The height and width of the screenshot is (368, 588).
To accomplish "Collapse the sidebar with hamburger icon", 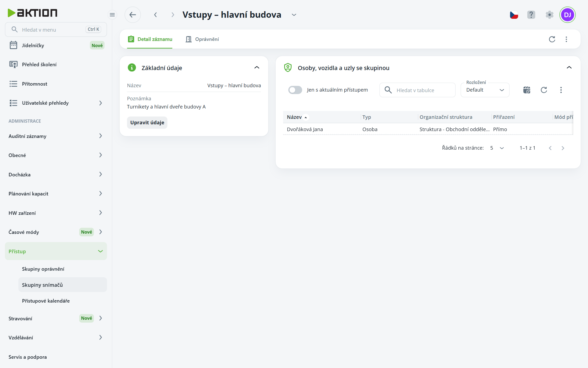I will [x=112, y=15].
